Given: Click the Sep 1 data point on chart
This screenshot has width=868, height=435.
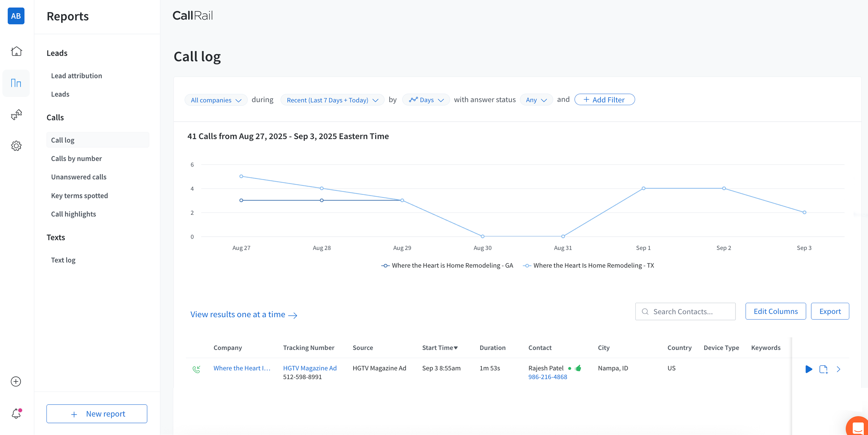Looking at the screenshot, I should (x=643, y=188).
